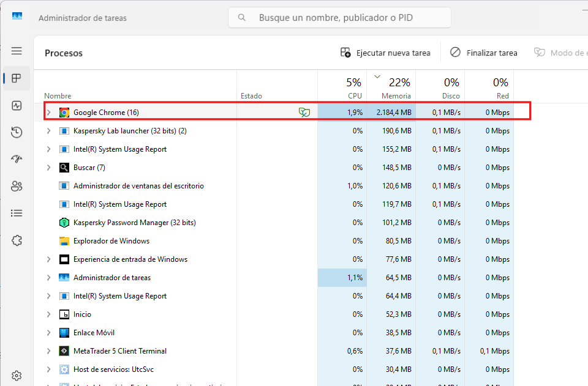
Task: Open the Startup apps sidebar icon
Action: coord(17,159)
